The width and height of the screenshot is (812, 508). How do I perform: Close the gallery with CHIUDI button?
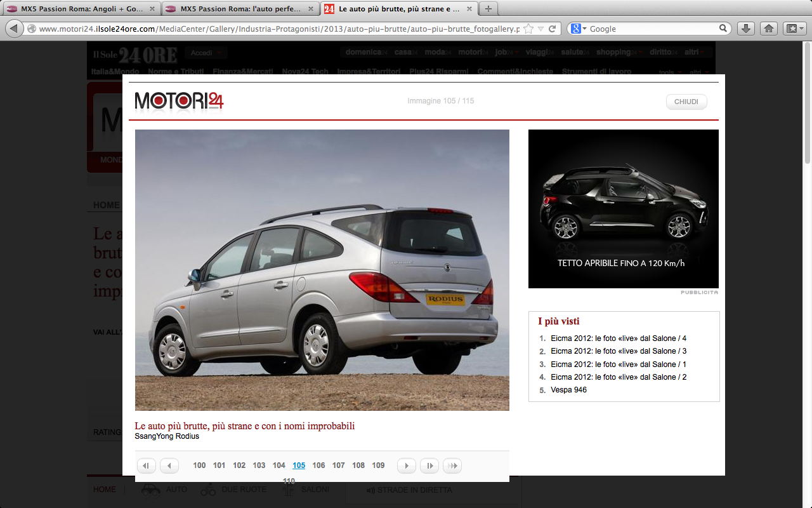click(x=686, y=102)
